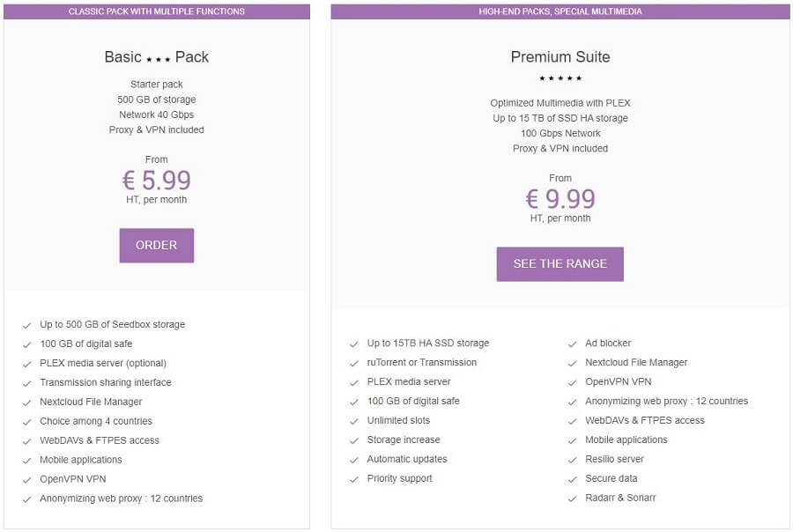
Task: Click Anonymizing web proxy : 12 countries in Basic list
Action: (x=122, y=499)
